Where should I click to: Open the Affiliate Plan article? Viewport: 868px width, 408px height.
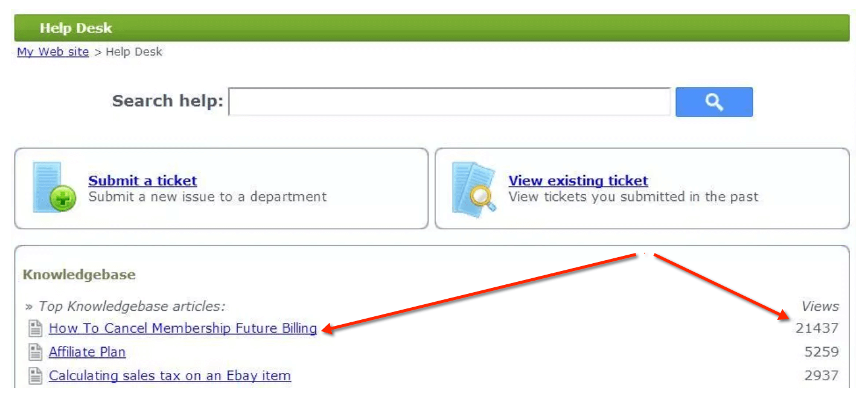[x=88, y=351]
